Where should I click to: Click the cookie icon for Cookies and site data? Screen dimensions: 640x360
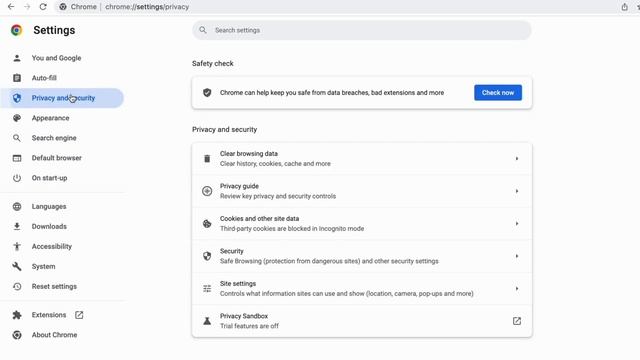(207, 224)
